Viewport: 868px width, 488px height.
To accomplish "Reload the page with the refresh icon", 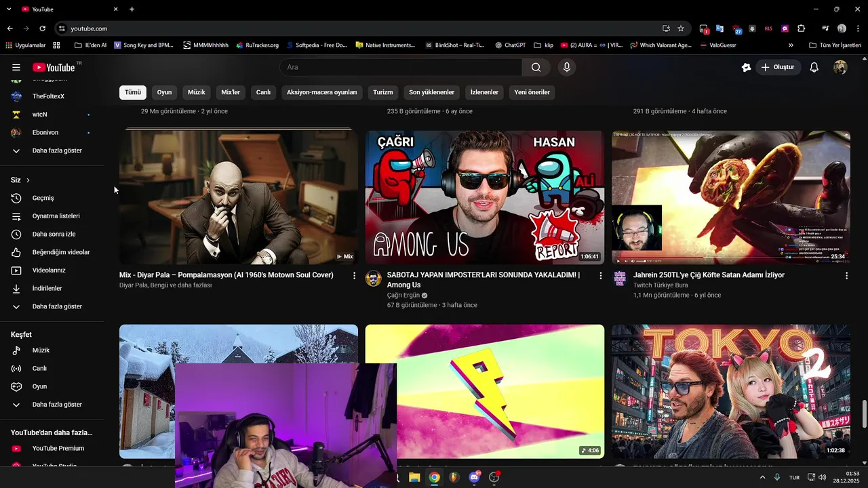I will coord(42,28).
